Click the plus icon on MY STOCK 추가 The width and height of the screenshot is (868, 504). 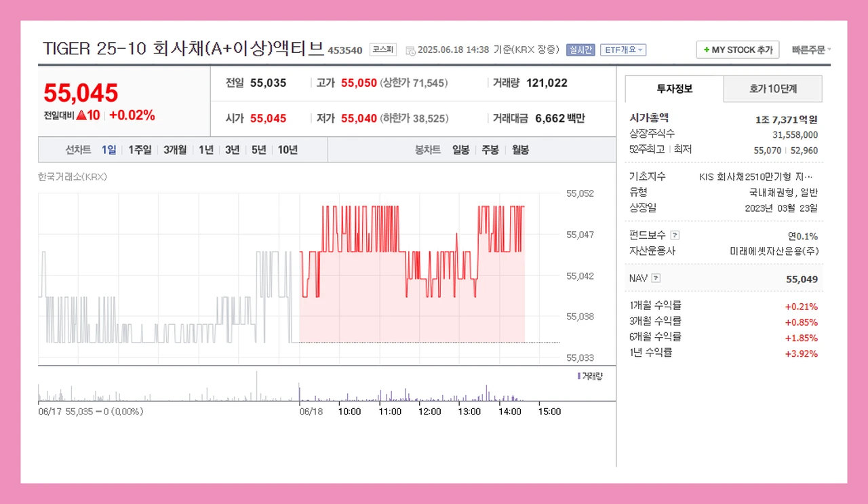click(707, 50)
